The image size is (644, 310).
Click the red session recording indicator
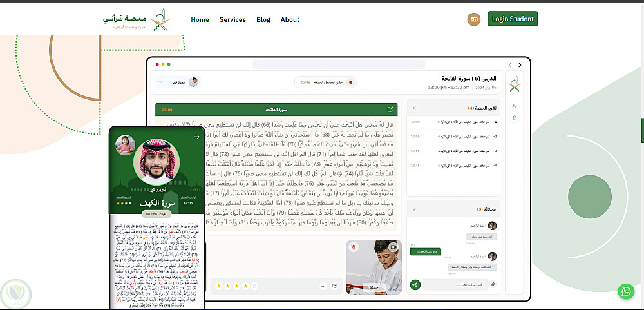(x=350, y=82)
